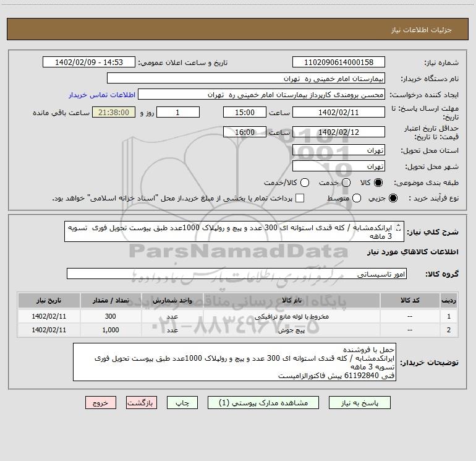
Task: Click the نام کالا column header
Action: pyautogui.click(x=291, y=300)
